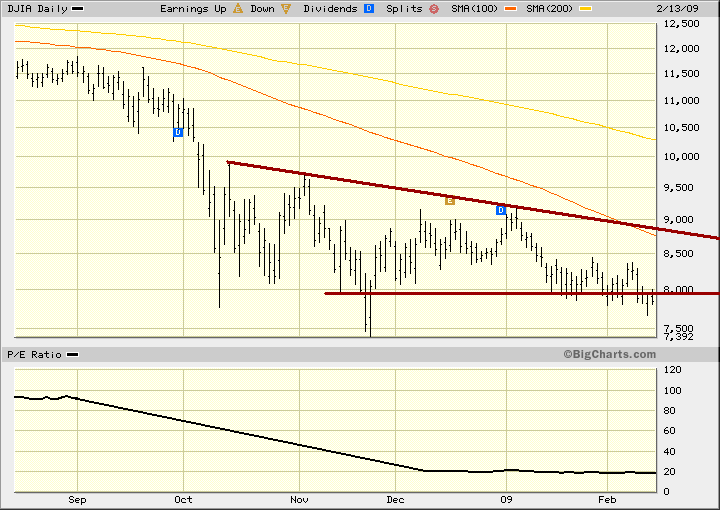Click the SMA(200) legend text
720x510 pixels.
click(550, 9)
